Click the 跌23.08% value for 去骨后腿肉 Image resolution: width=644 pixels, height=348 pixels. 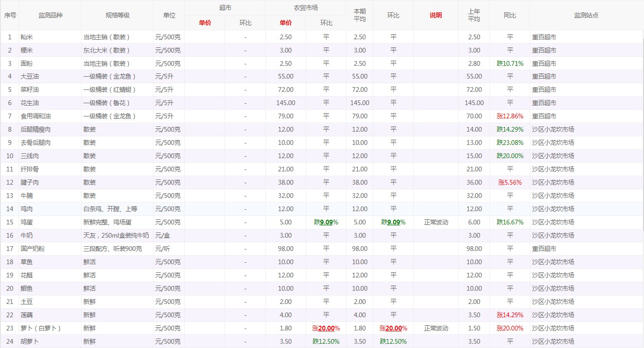(510, 143)
